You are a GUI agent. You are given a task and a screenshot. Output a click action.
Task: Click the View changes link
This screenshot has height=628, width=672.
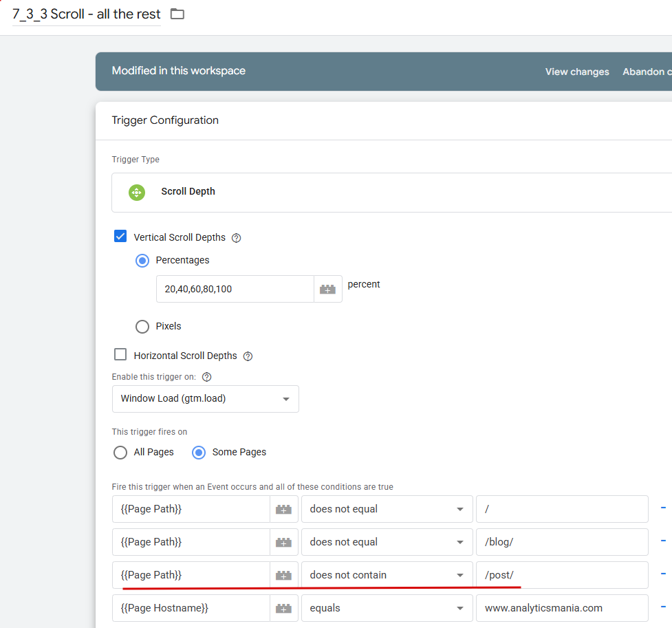click(577, 72)
